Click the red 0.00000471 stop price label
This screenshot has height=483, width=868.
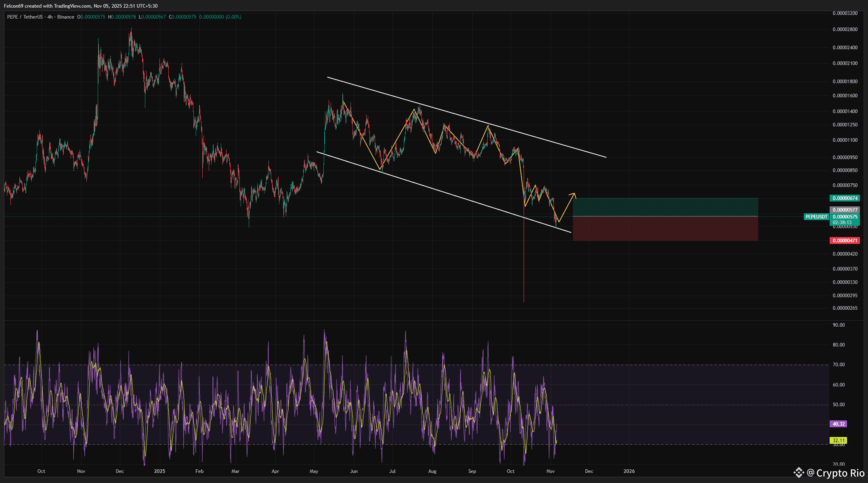tap(845, 241)
